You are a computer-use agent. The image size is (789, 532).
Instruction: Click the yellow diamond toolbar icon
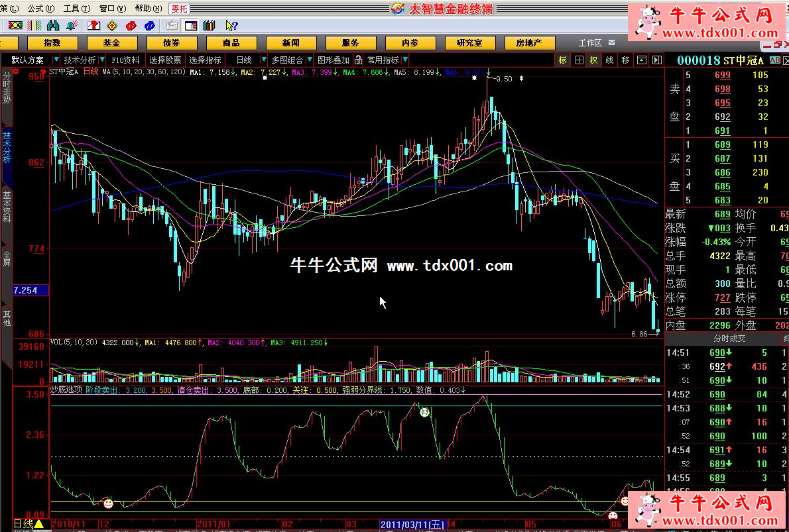click(112, 25)
